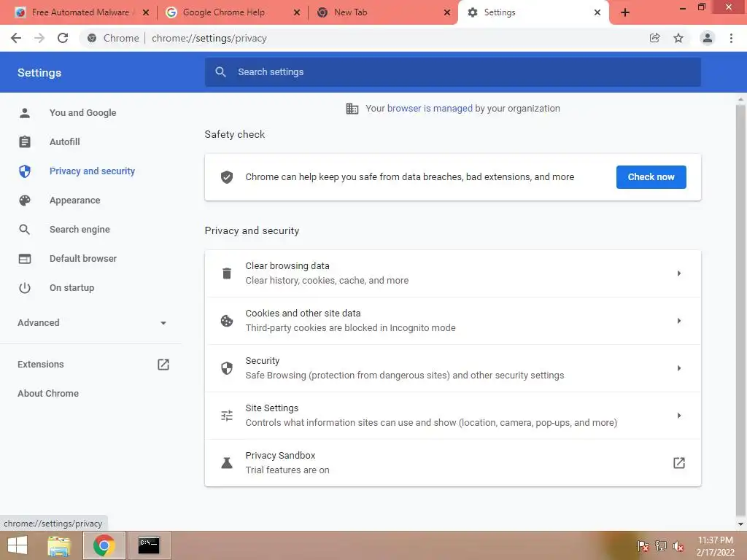The image size is (747, 560).
Task: Click the Site Settings sliders icon
Action: tap(227, 416)
